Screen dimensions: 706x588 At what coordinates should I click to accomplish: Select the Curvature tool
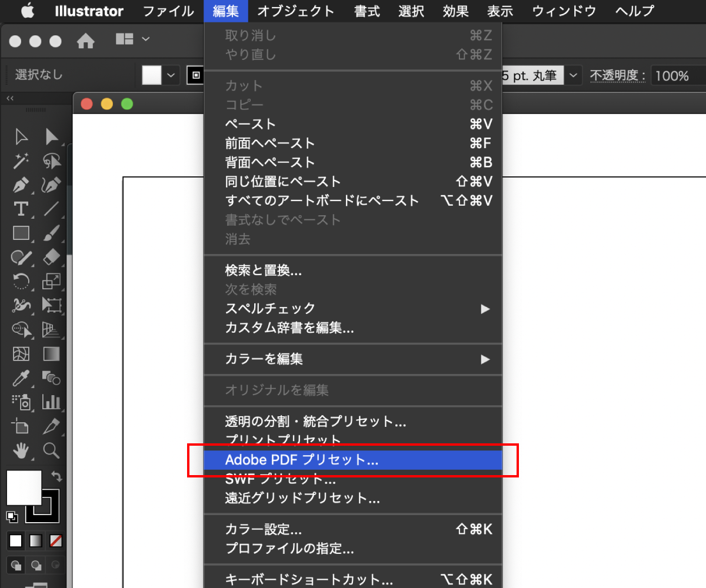[x=52, y=185]
